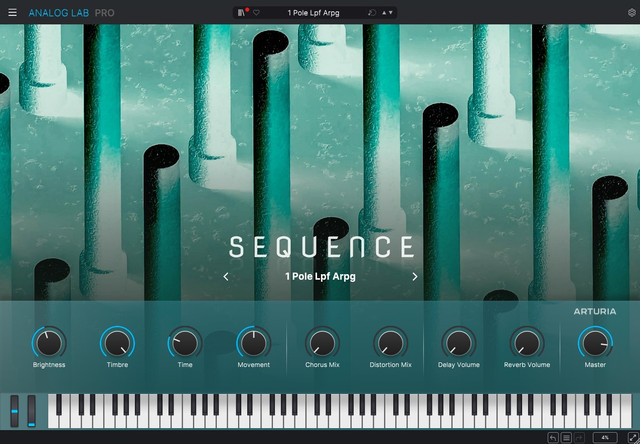Select previous preset with left chevron

tap(226, 277)
